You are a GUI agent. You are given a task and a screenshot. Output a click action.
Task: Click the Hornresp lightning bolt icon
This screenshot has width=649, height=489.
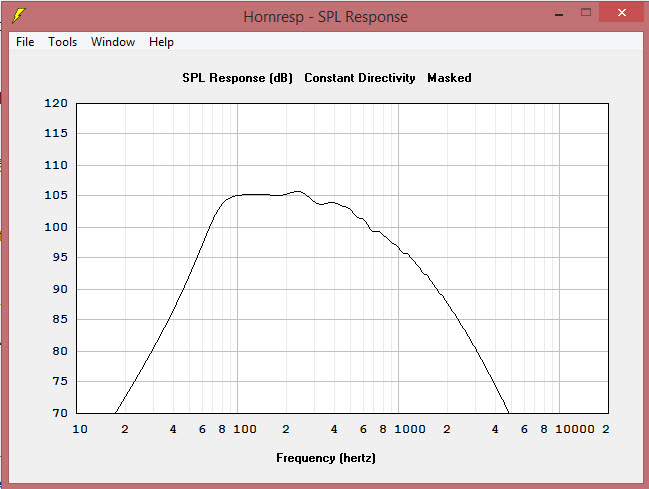pyautogui.click(x=19, y=16)
